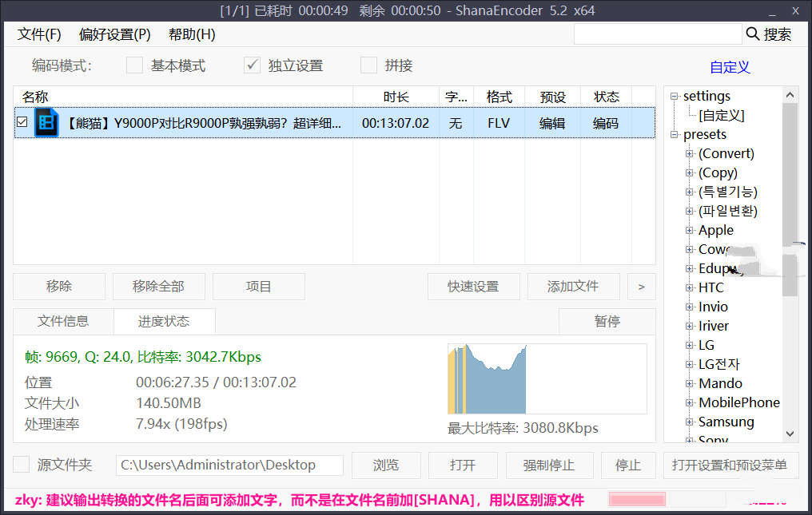Image resolution: width=812 pixels, height=515 pixels.
Task: Switch to the 文件信息 tab
Action: coord(63,321)
